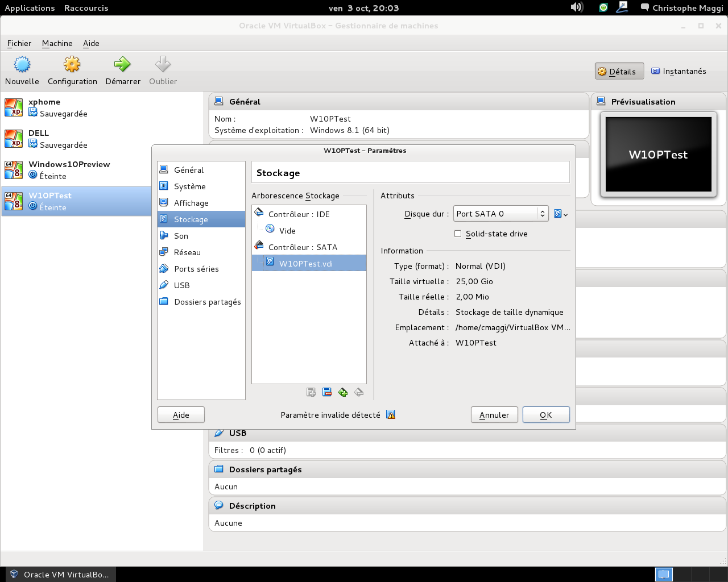This screenshot has width=728, height=582.
Task: Click the disabled add attachment icon
Action: [x=311, y=392]
